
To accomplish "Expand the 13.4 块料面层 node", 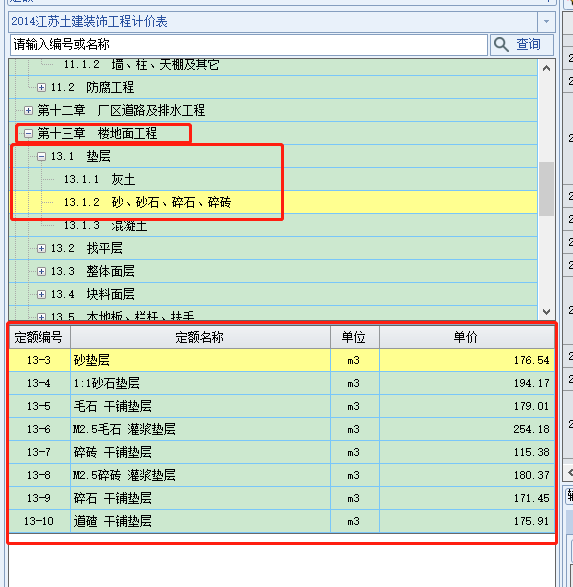I will [x=41, y=295].
